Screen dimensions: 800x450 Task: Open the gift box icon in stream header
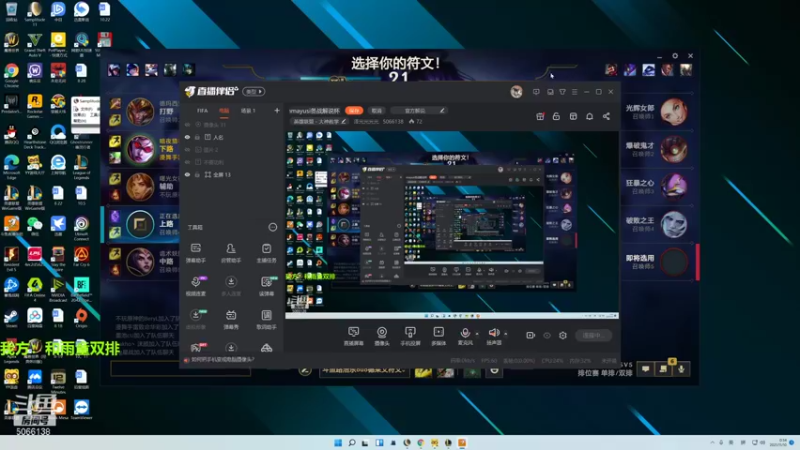540,116
